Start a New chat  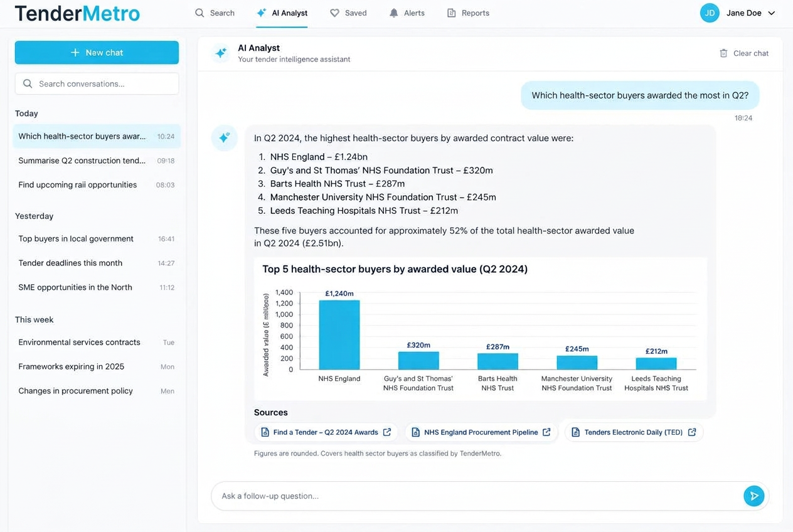97,53
